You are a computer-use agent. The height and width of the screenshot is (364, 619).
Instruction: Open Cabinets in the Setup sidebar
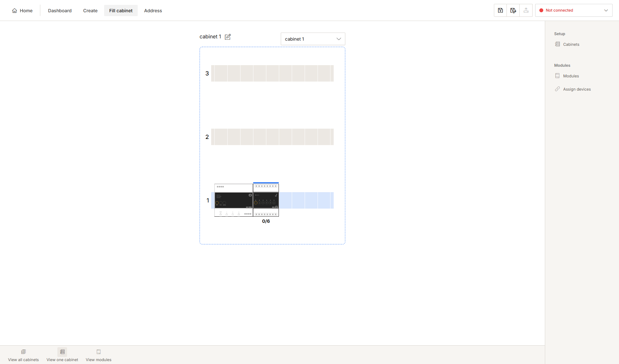click(x=571, y=44)
